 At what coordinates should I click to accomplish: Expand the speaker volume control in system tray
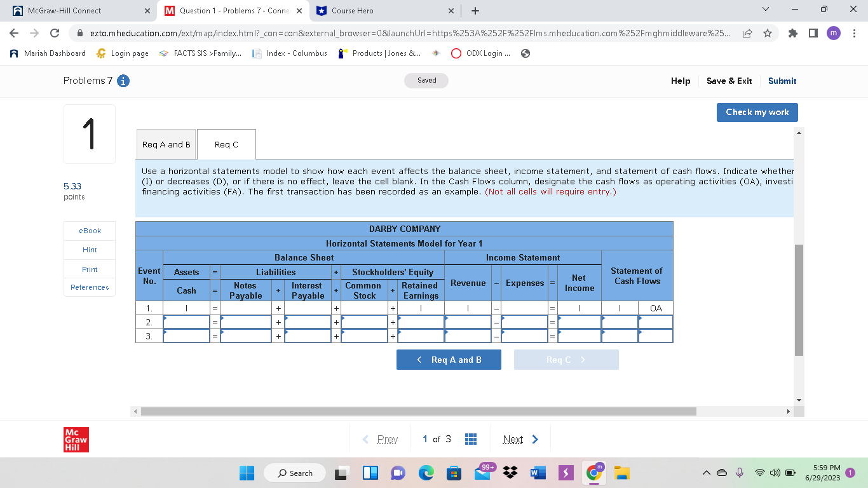[x=775, y=473]
